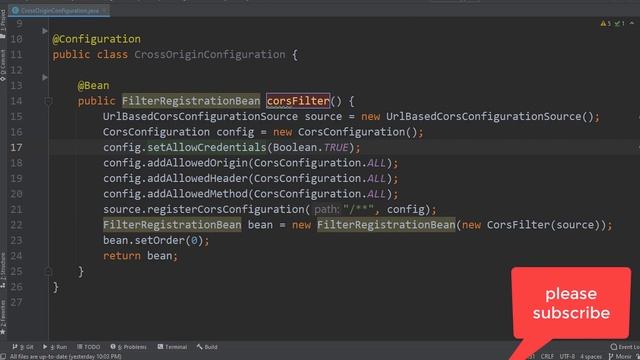
Task: Click addAllowedHeader on line 19
Action: click(x=197, y=178)
